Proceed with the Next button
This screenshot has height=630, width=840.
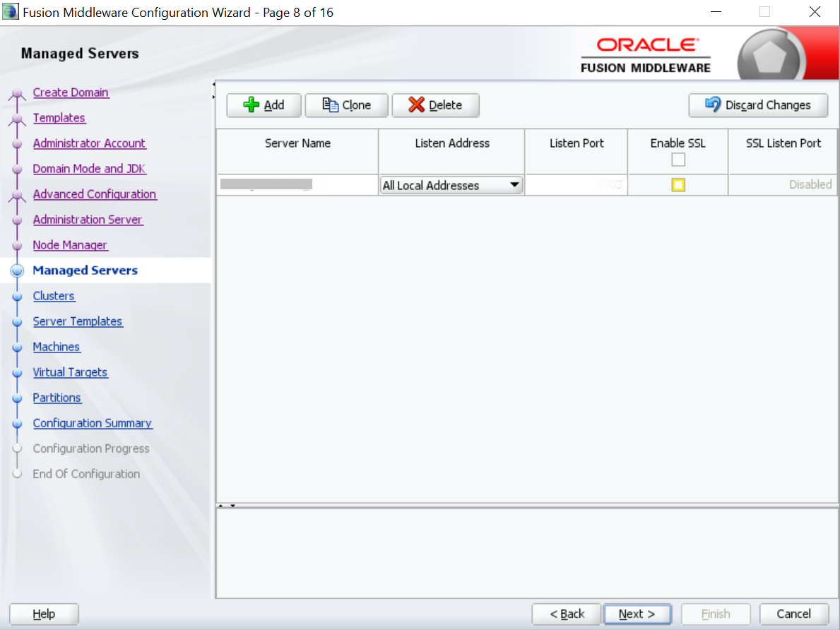637,614
